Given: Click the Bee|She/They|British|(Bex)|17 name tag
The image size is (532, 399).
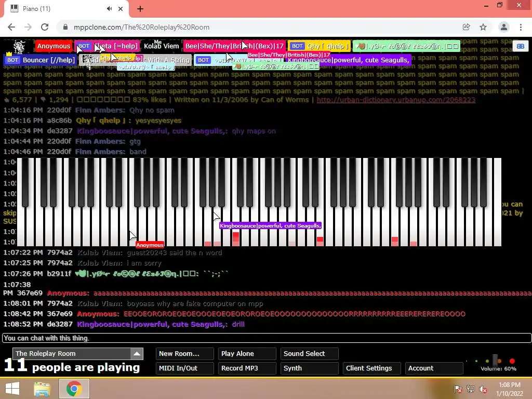Looking at the screenshot, I should pyautogui.click(x=234, y=46).
